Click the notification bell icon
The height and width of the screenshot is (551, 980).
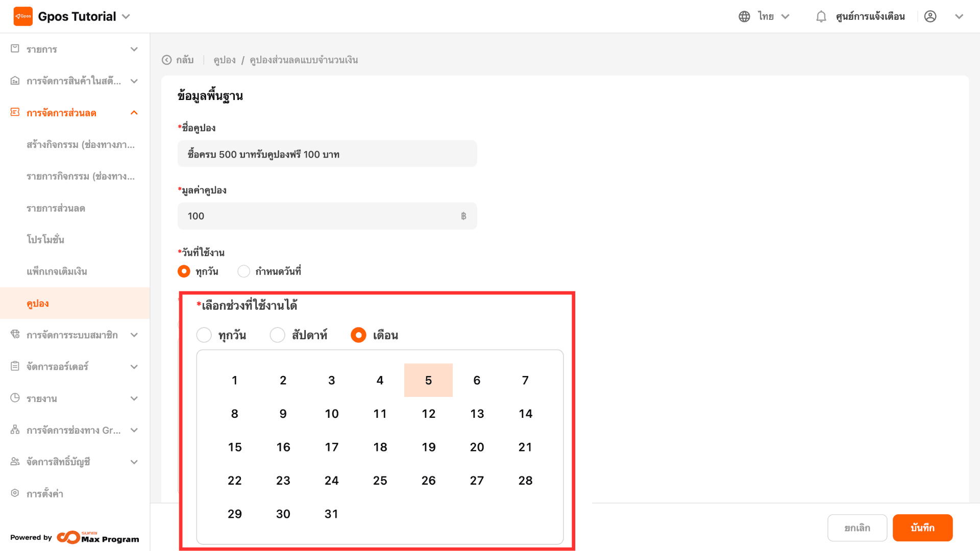point(821,17)
